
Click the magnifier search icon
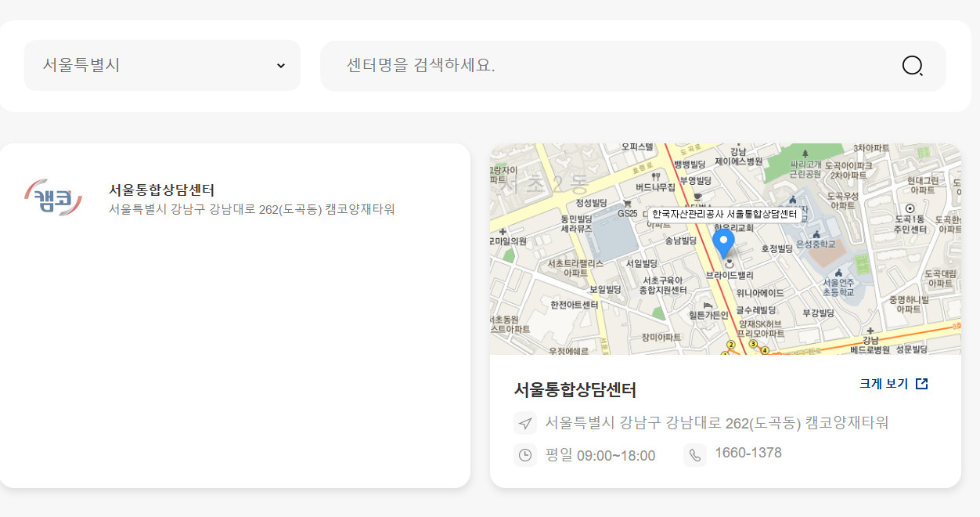[913, 66]
